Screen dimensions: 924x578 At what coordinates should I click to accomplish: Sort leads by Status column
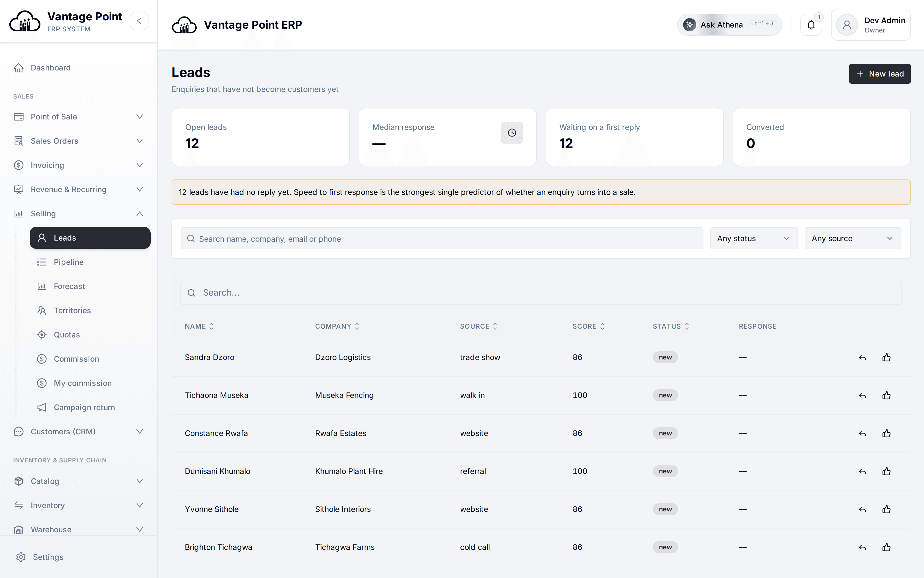click(x=671, y=326)
